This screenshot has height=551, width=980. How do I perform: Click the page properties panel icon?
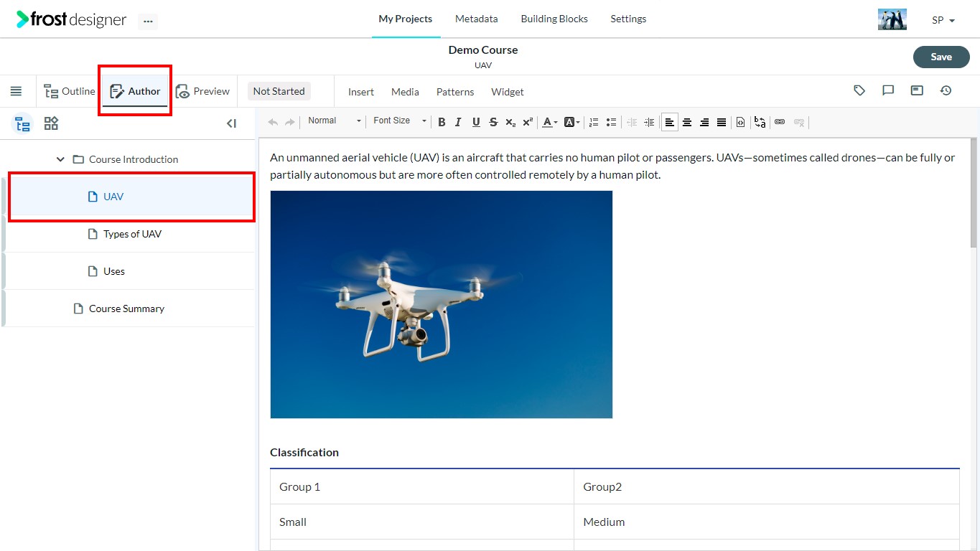pos(917,90)
